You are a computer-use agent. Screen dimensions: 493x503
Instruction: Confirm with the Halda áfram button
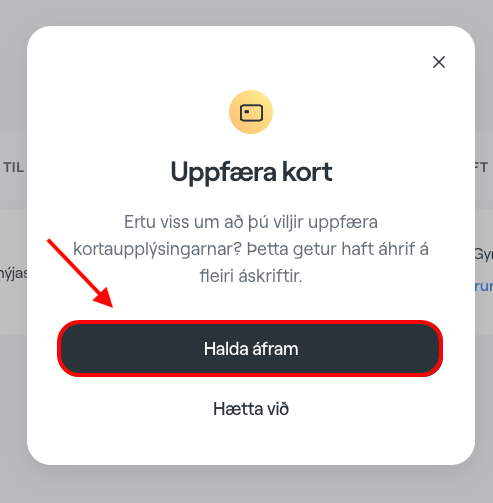point(250,349)
